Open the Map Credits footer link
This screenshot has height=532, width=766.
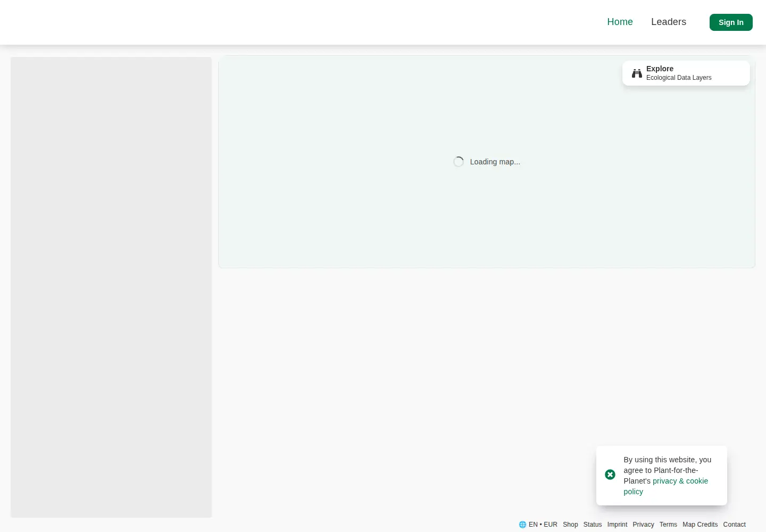700,525
